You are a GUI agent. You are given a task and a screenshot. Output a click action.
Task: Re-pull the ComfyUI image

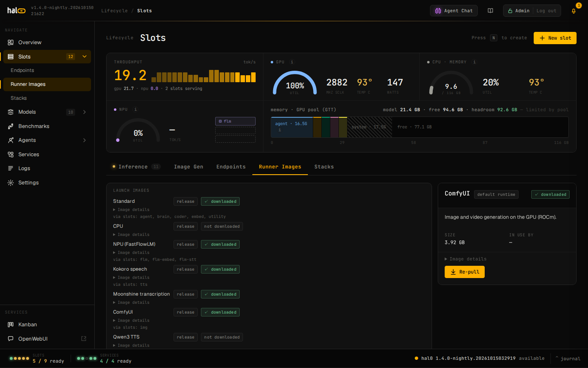pyautogui.click(x=465, y=272)
